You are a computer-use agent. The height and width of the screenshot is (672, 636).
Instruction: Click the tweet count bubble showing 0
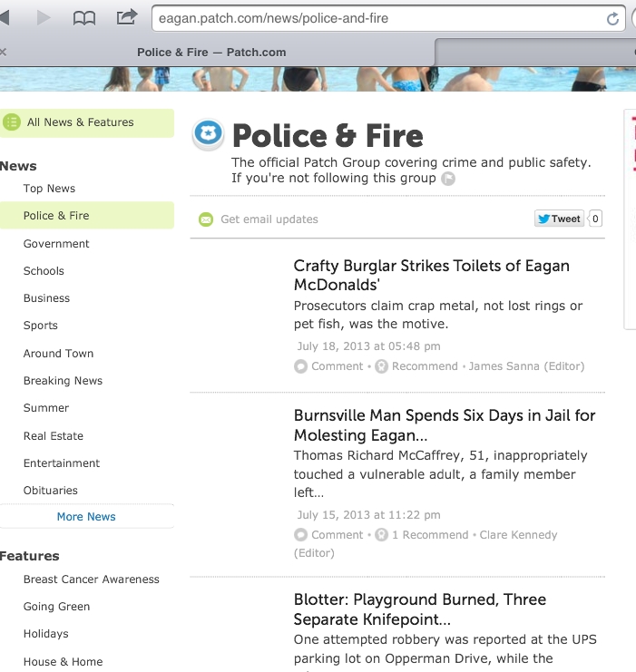[595, 219]
